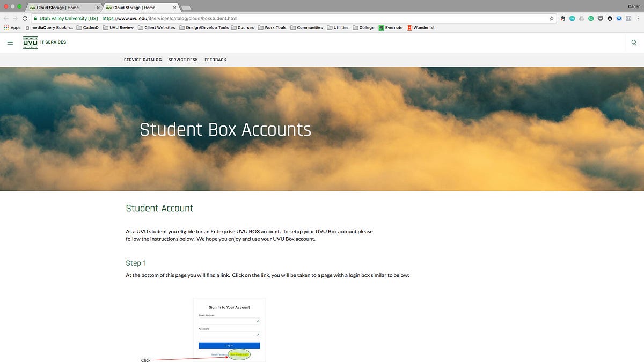The image size is (644, 362).
Task: Close the first Cloud Storage tab
Action: (98, 8)
